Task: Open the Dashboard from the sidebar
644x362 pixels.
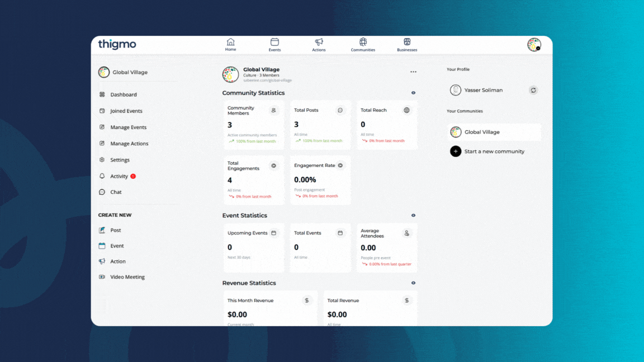Action: tap(124, 94)
